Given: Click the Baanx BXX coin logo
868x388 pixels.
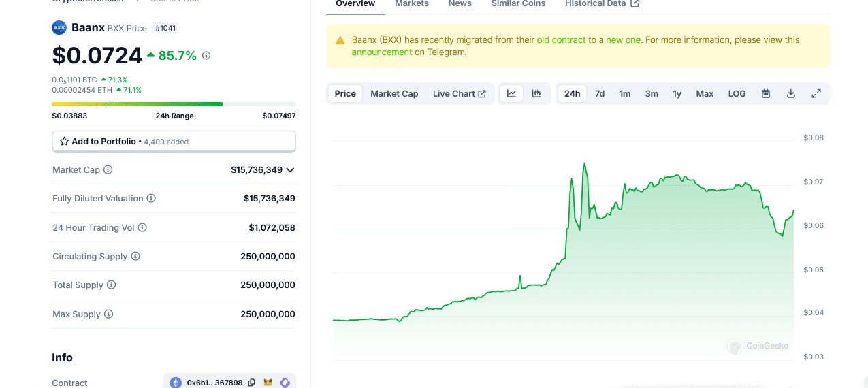Looking at the screenshot, I should point(59,28).
